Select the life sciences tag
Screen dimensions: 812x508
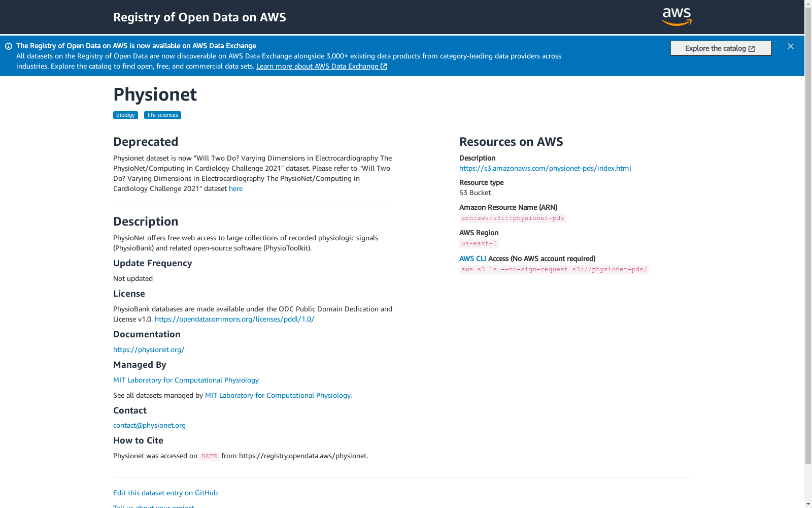(x=162, y=115)
